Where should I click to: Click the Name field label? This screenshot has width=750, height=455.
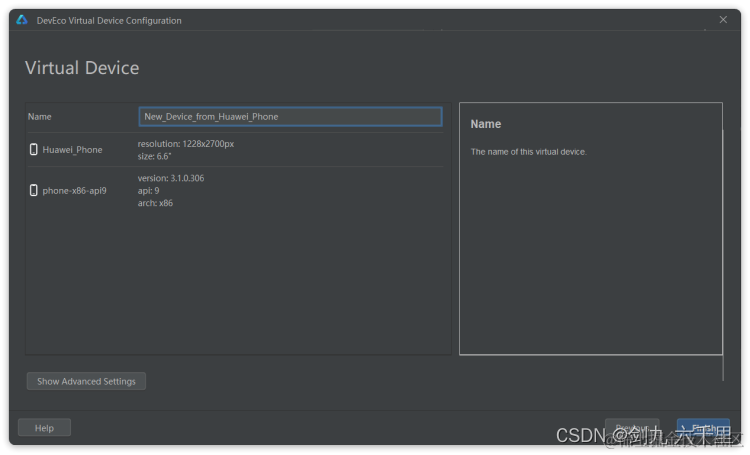(x=40, y=117)
